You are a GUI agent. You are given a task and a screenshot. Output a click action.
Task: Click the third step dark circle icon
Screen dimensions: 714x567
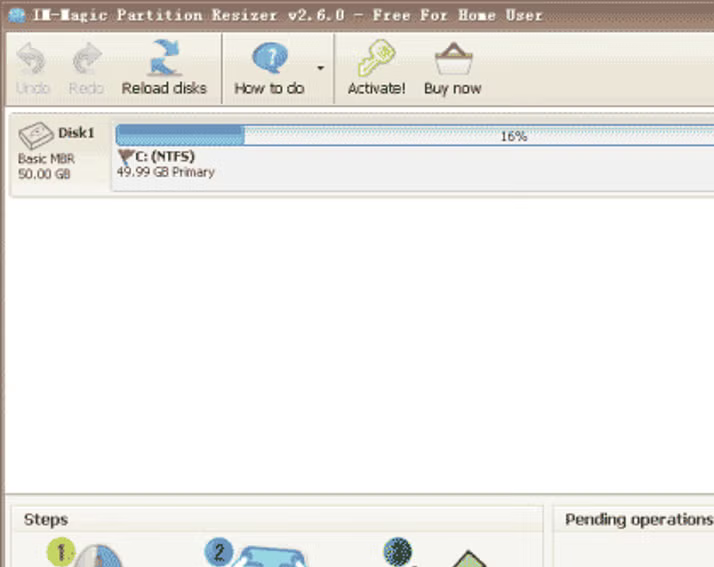(x=398, y=552)
